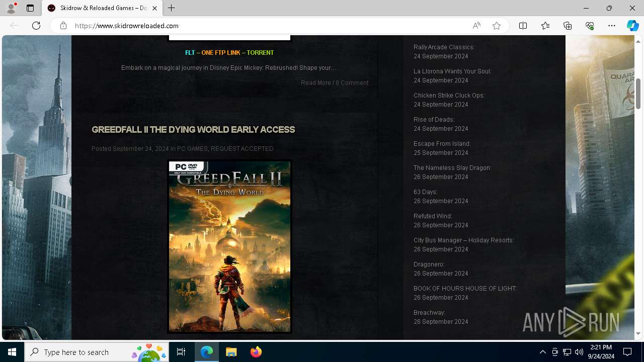644x362 pixels.
Task: View site information lock icon
Action: [63, 26]
